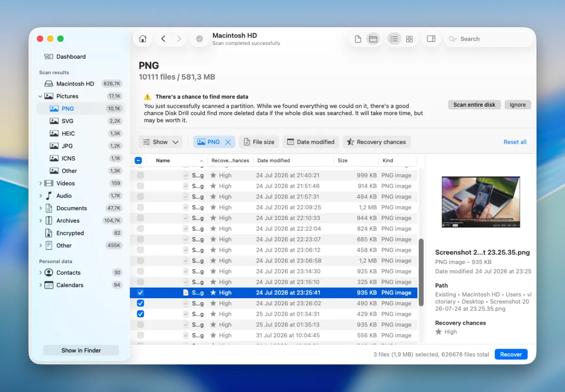Sort by Recovery chances column header

click(x=230, y=160)
